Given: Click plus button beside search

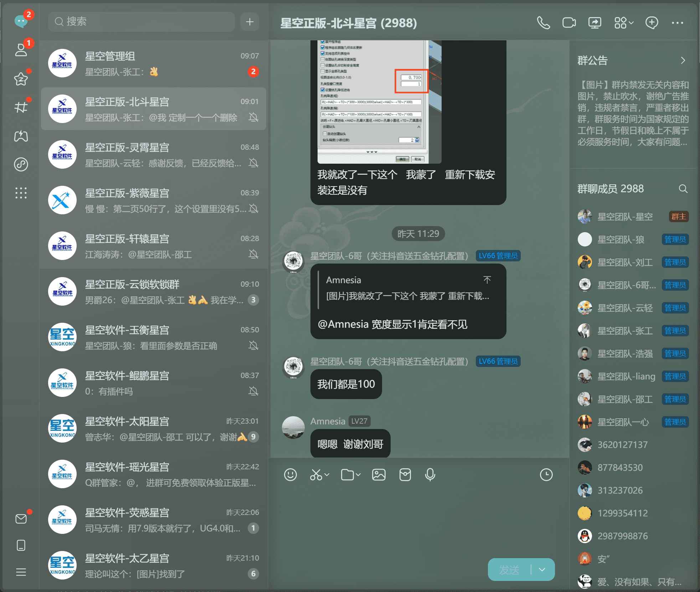Looking at the screenshot, I should pos(249,22).
